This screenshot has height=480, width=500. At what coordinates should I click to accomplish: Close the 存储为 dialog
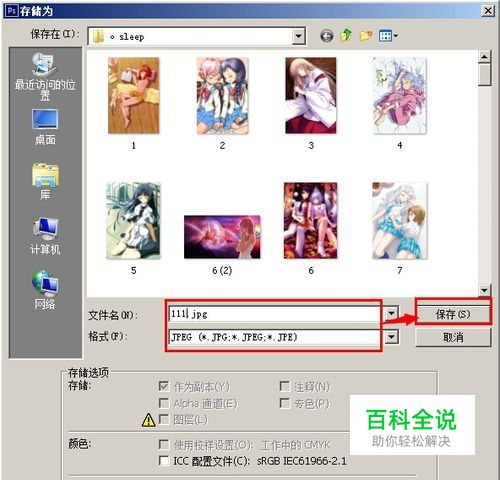[488, 11]
